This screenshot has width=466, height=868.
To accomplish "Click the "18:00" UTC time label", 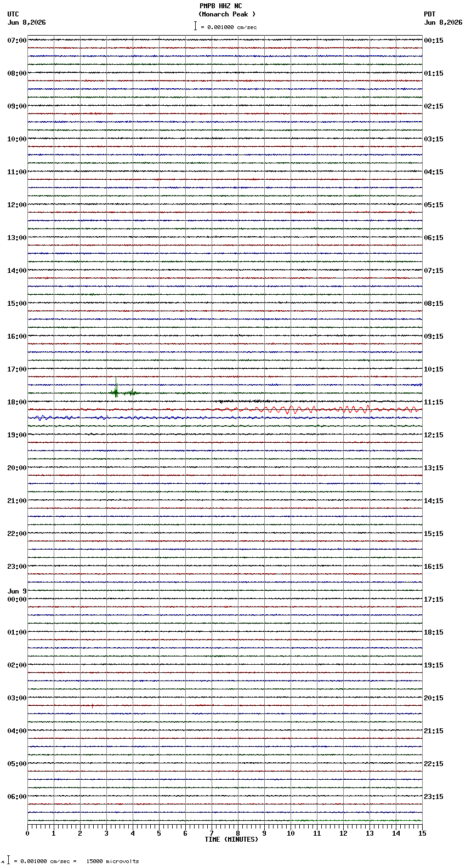I will point(17,402).
